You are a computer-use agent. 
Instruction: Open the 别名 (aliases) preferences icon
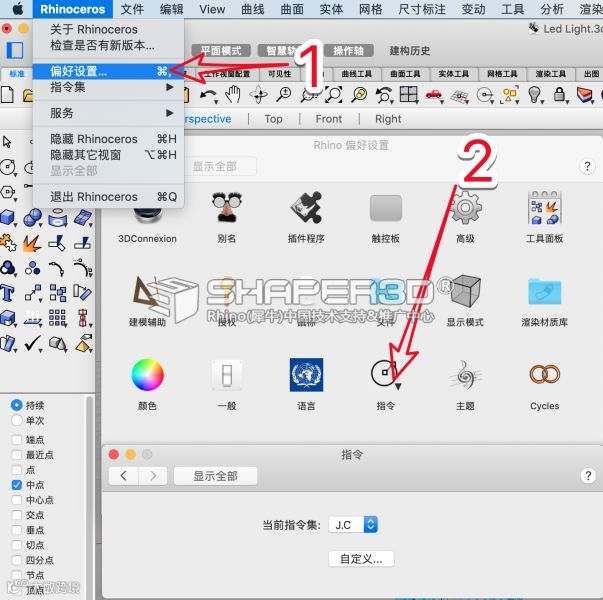227,207
